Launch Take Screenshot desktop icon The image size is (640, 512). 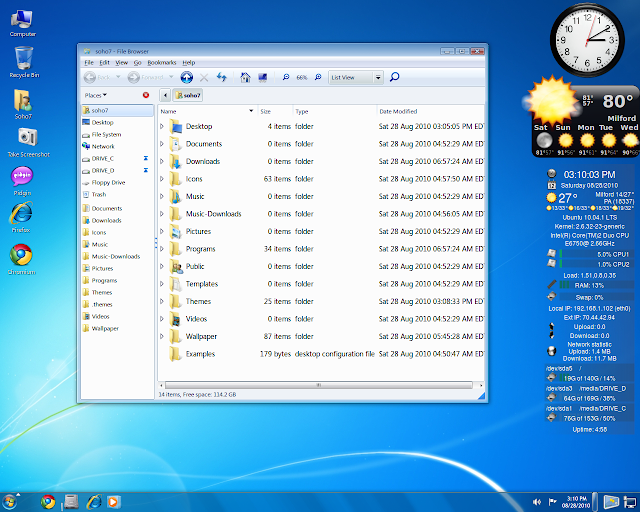(28, 142)
